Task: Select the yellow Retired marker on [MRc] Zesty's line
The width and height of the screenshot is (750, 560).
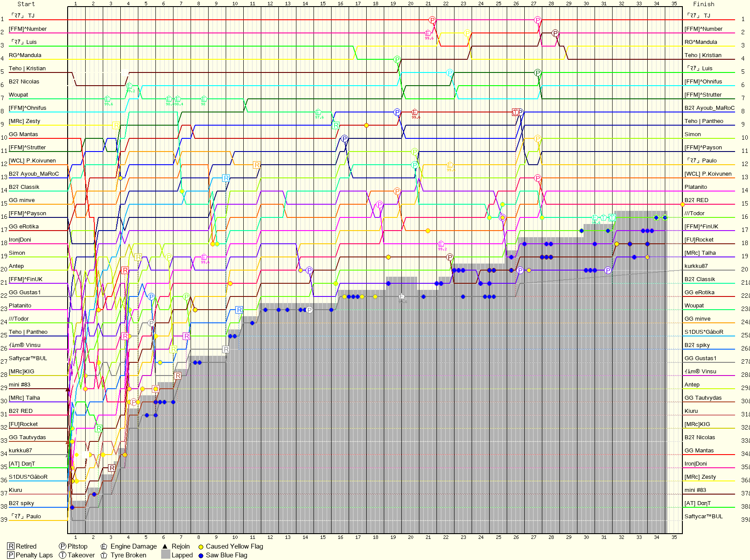Action: point(116,125)
